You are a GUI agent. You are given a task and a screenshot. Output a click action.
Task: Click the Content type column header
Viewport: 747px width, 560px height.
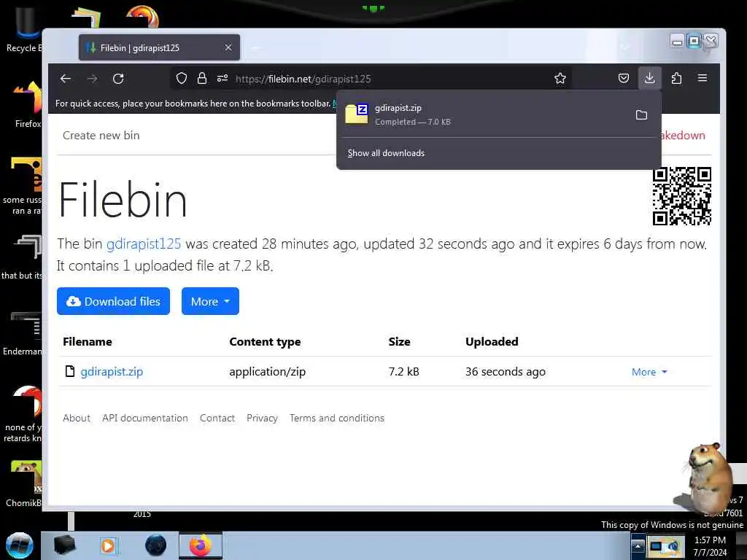pos(265,341)
